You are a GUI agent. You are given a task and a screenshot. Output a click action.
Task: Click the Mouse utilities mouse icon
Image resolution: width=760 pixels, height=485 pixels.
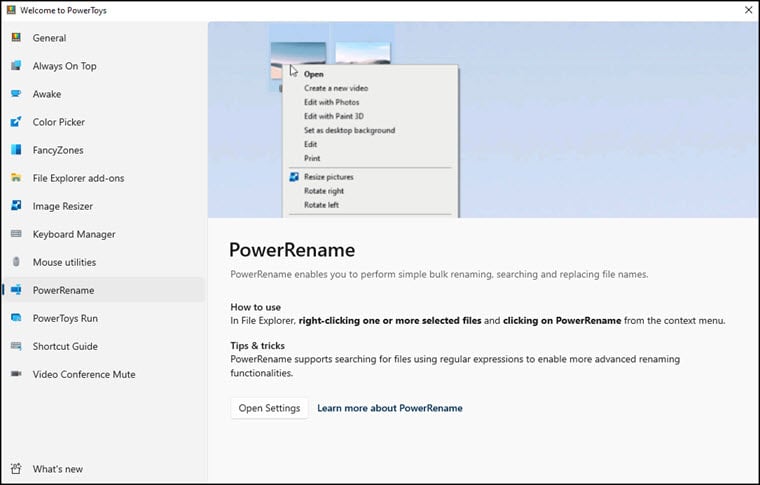[16, 262]
